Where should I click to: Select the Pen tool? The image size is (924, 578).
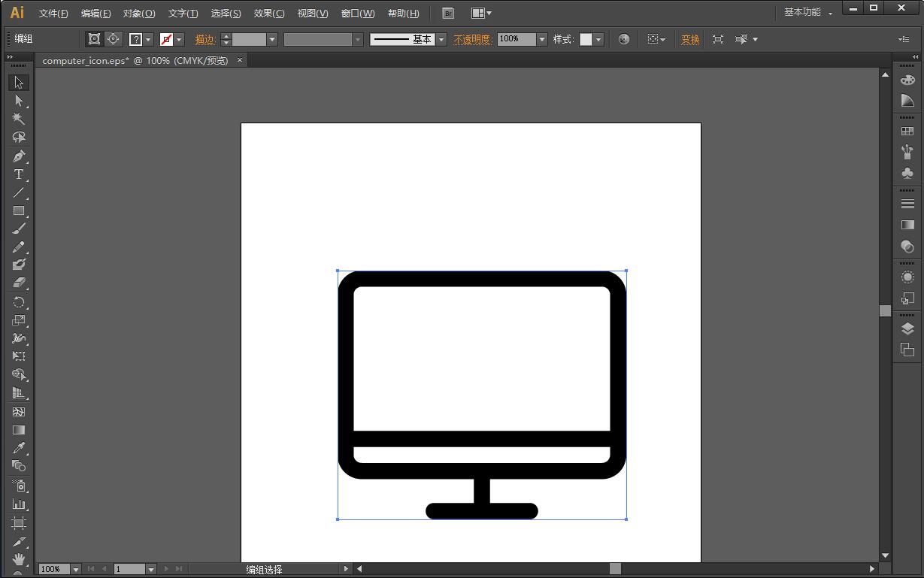pyautogui.click(x=19, y=156)
